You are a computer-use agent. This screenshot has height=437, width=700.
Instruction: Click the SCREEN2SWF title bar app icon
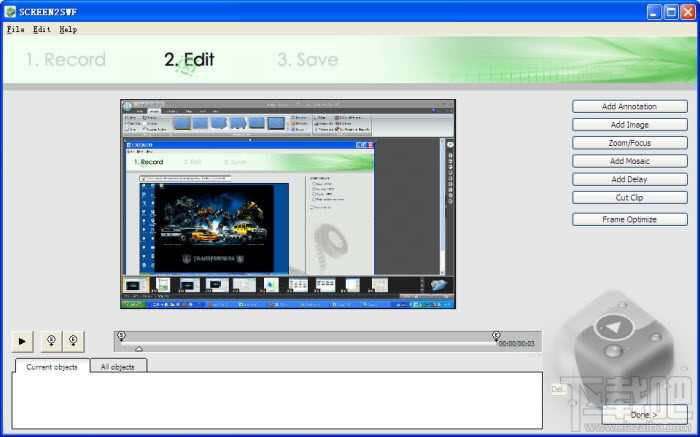pos(10,12)
